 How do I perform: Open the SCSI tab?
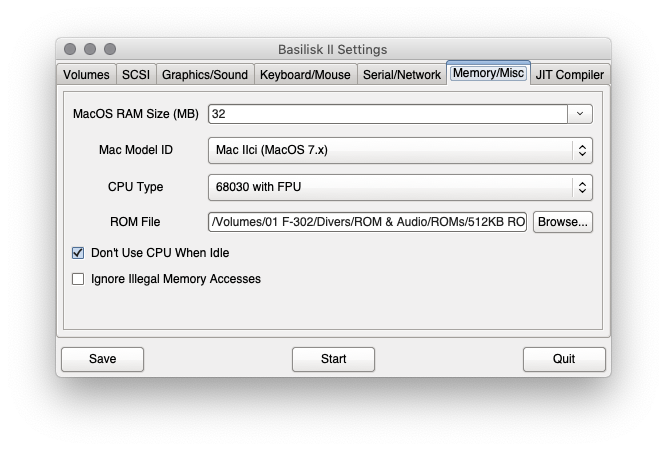pyautogui.click(x=136, y=74)
